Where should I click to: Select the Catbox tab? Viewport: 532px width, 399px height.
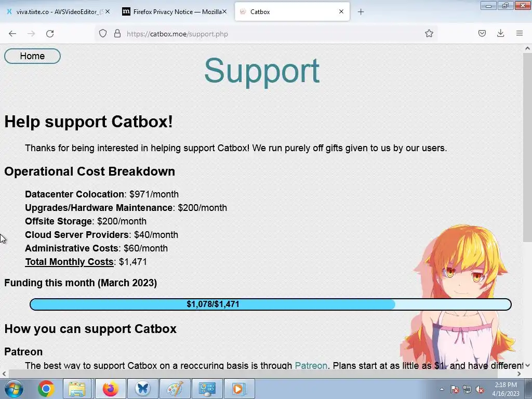click(x=292, y=11)
